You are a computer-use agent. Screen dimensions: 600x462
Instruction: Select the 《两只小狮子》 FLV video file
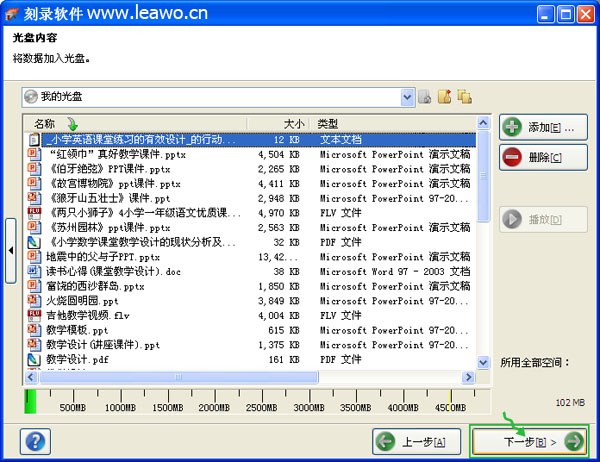click(x=251, y=213)
